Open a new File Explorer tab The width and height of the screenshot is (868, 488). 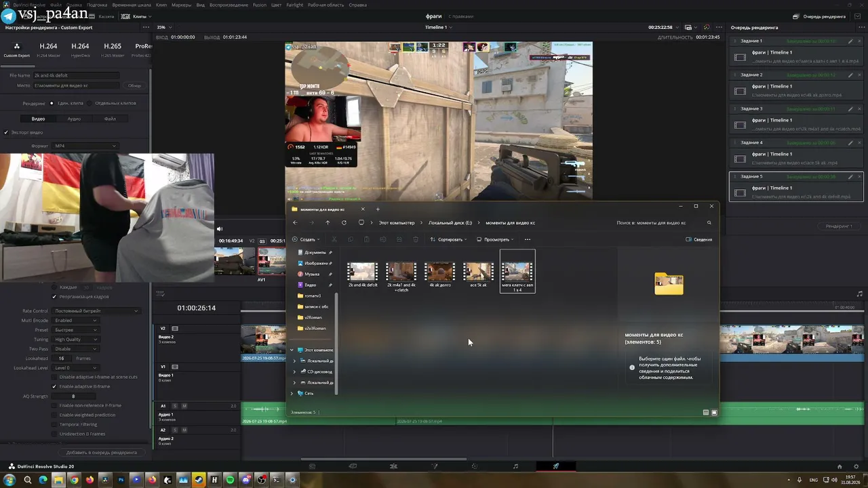click(378, 209)
